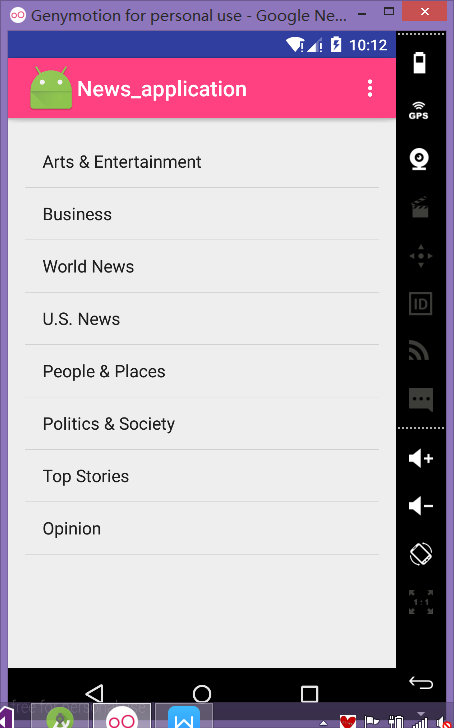This screenshot has width=454, height=728.
Task: Click the Genymotion back arrow button
Action: [x=421, y=683]
